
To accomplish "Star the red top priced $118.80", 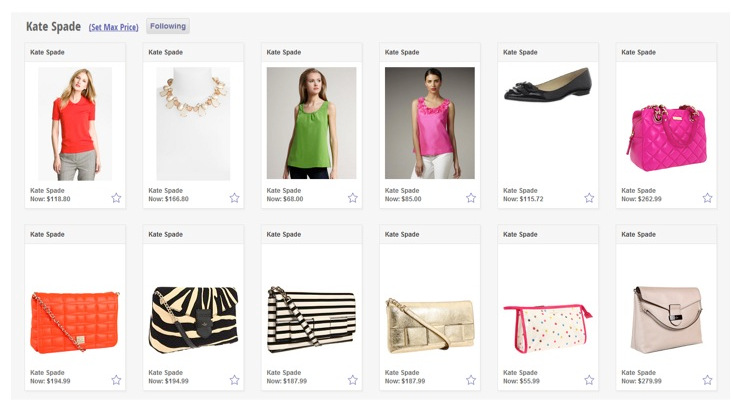I will (x=116, y=198).
